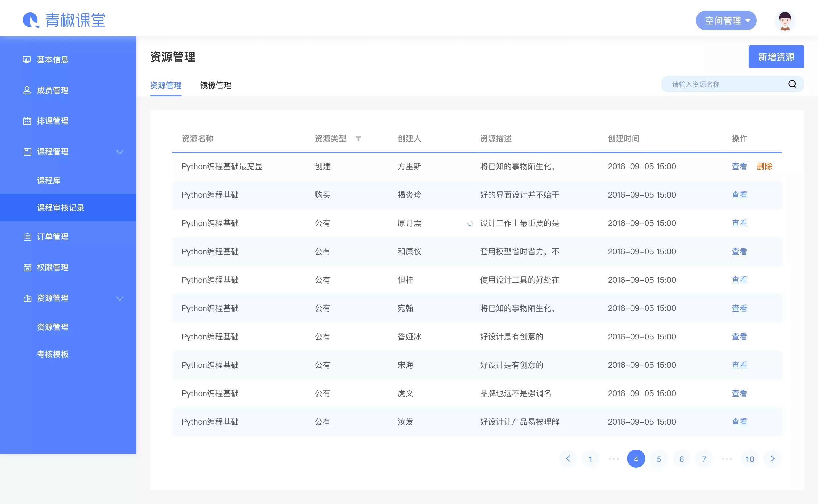Click 删除 for Python编程基础最宽显 row
This screenshot has width=818, height=504.
[764, 166]
